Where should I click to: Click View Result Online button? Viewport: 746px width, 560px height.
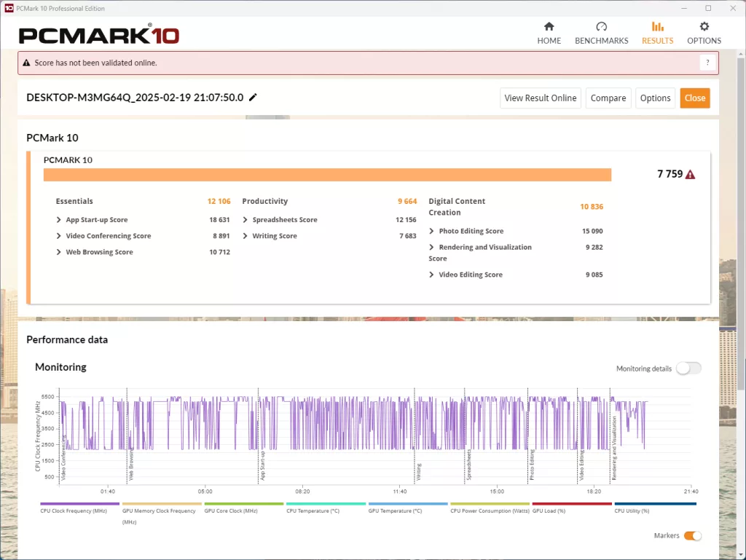pyautogui.click(x=541, y=98)
